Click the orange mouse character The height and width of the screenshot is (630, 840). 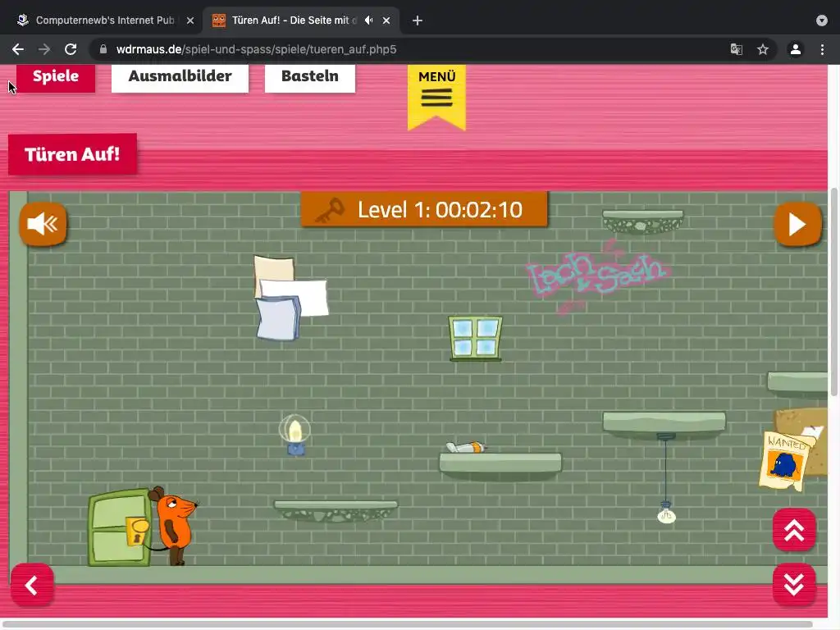coord(175,525)
